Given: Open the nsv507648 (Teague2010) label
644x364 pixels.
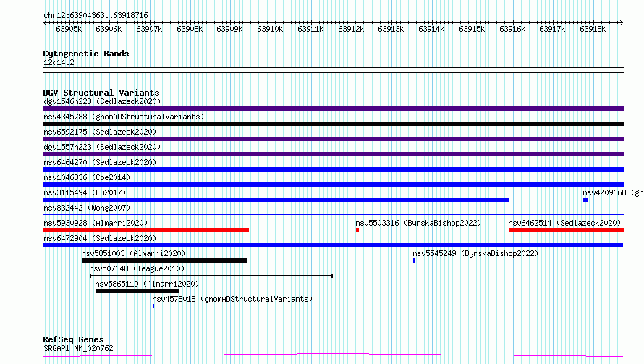Looking at the screenshot, I should [137, 268].
